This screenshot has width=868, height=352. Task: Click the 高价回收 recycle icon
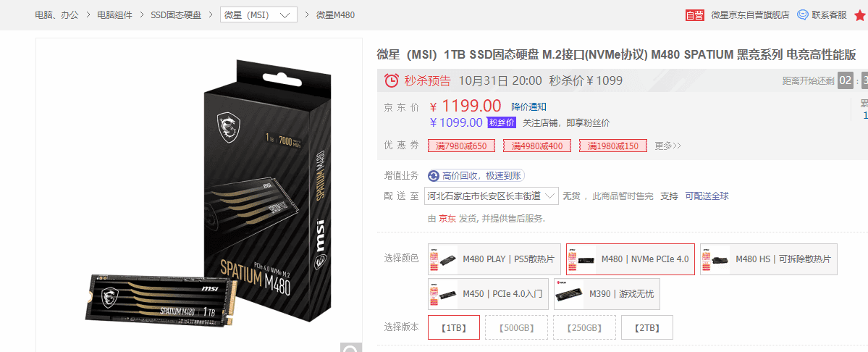[434, 176]
